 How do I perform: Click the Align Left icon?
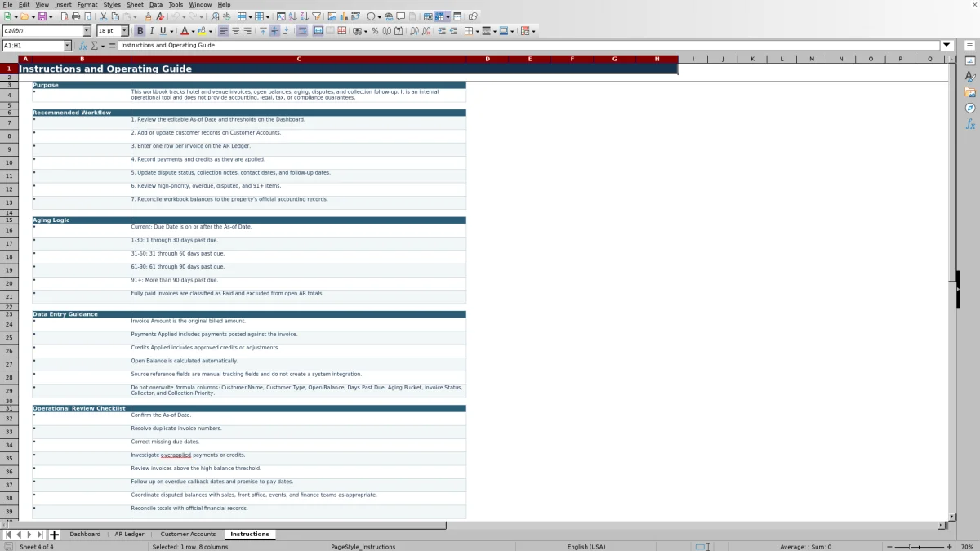224,31
